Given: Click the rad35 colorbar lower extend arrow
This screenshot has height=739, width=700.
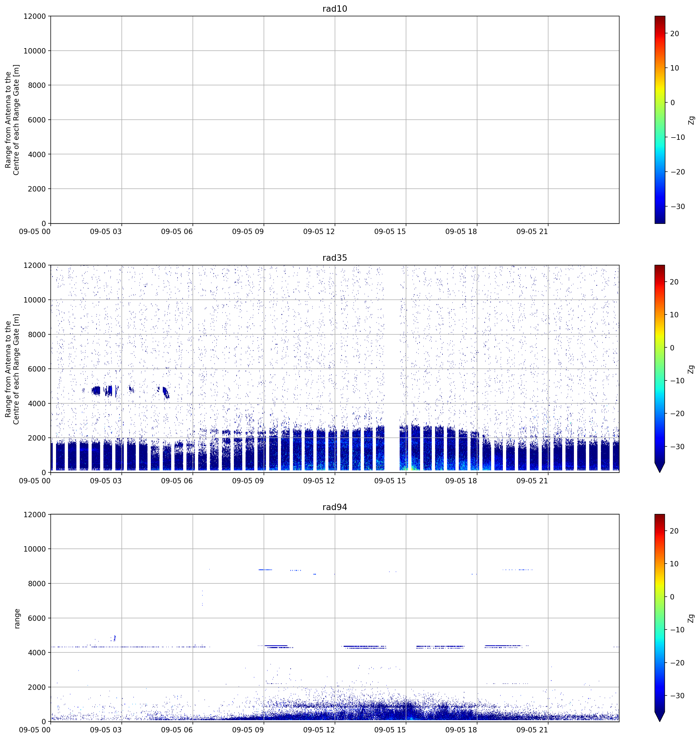Looking at the screenshot, I should click(x=660, y=468).
